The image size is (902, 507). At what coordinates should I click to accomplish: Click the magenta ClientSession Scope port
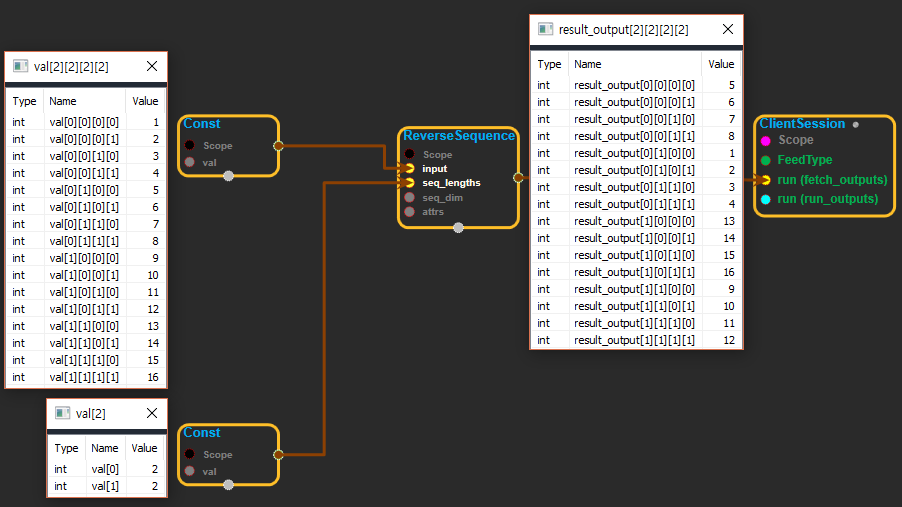(765, 141)
